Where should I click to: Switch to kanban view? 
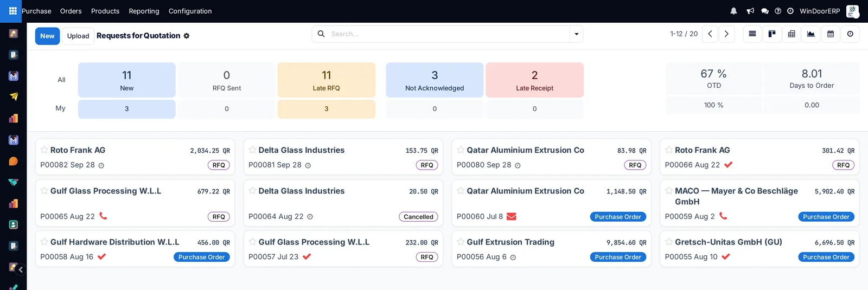coord(772,34)
